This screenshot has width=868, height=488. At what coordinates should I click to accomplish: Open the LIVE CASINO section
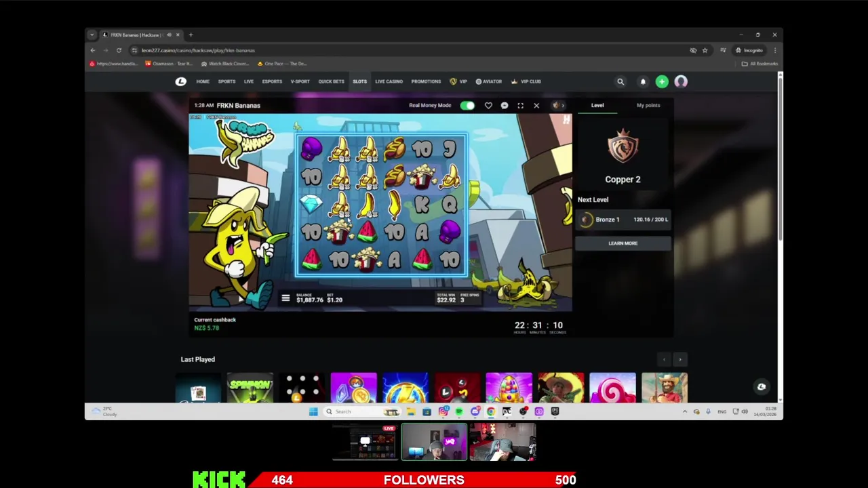(x=389, y=81)
